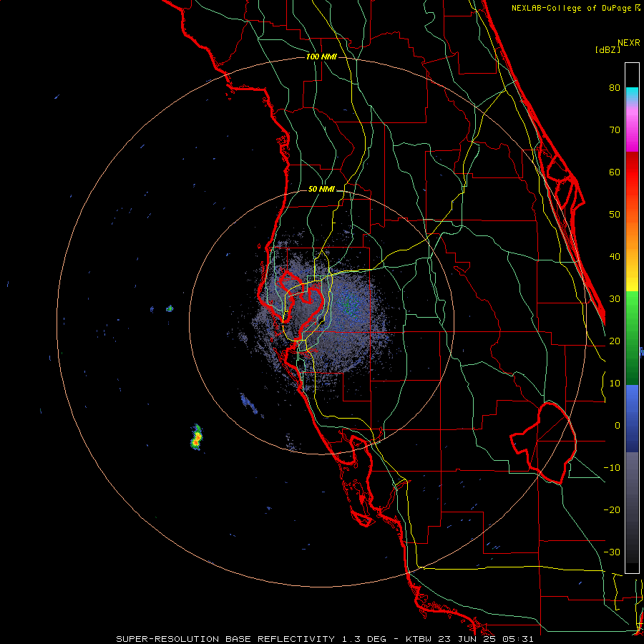This screenshot has width=644, height=644.
Task: Click the 05:31 timestamp
Action: point(518,639)
